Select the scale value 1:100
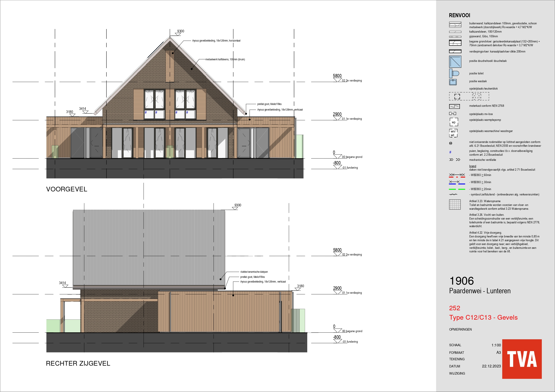555x392 pixels. [x=496, y=345]
